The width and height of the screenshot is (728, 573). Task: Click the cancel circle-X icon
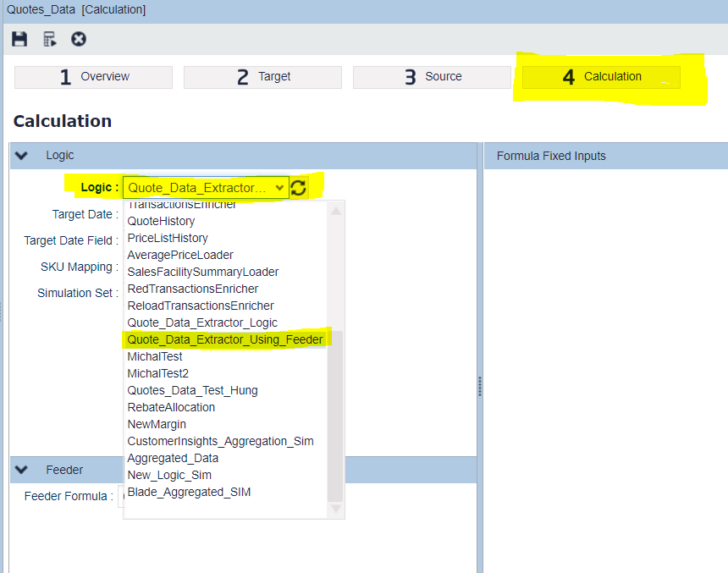click(x=79, y=39)
